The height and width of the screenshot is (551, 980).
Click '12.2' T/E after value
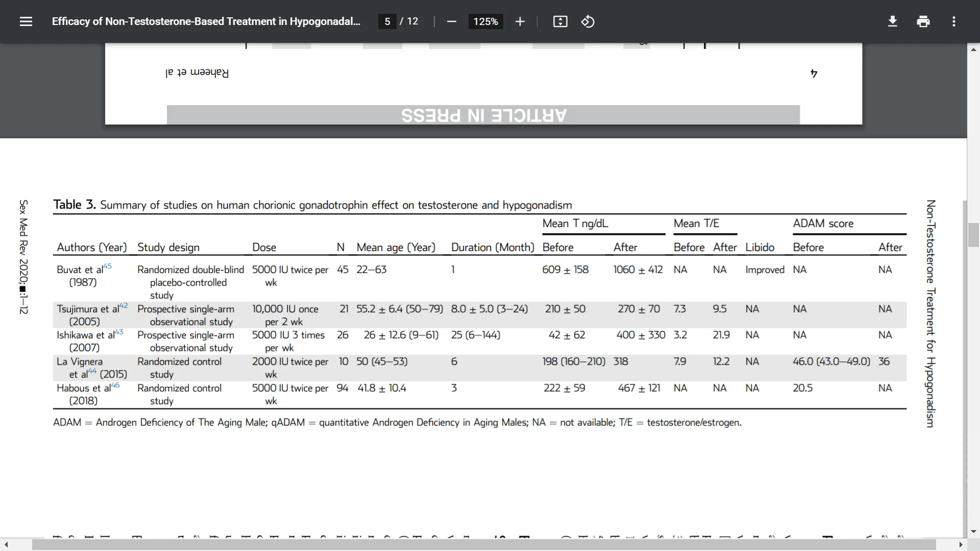tap(721, 361)
